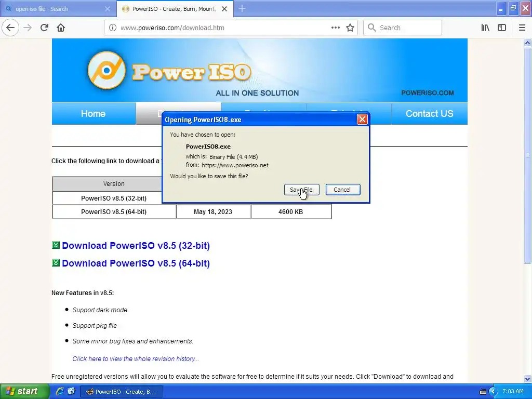Click the browser Search box
The width and height of the screenshot is (532, 399).
[x=403, y=28]
